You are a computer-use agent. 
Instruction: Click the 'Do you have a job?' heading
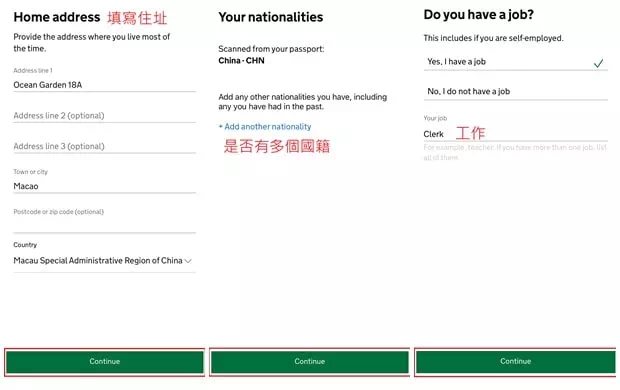tap(478, 15)
